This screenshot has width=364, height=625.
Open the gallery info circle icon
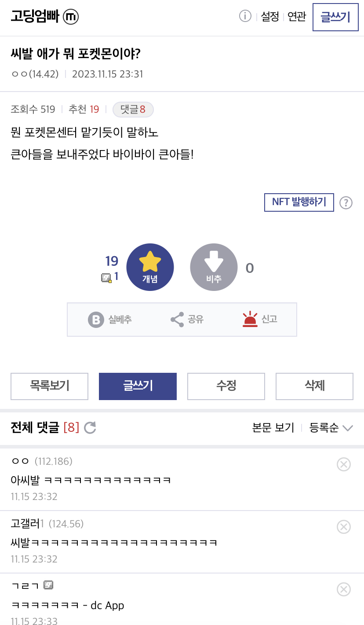pos(245,16)
